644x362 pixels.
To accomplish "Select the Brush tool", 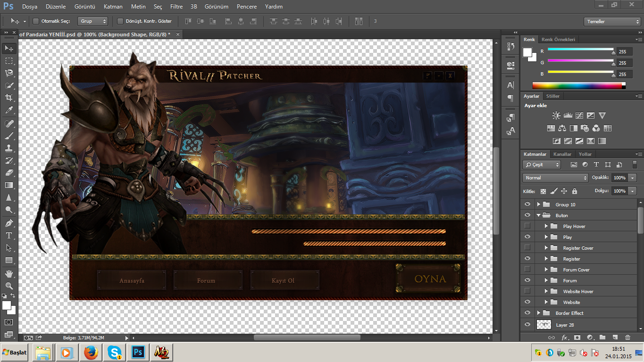I will coord(9,136).
